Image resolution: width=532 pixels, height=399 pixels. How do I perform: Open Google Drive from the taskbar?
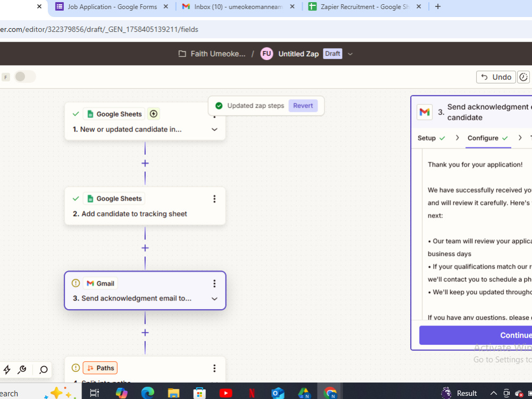(304, 393)
